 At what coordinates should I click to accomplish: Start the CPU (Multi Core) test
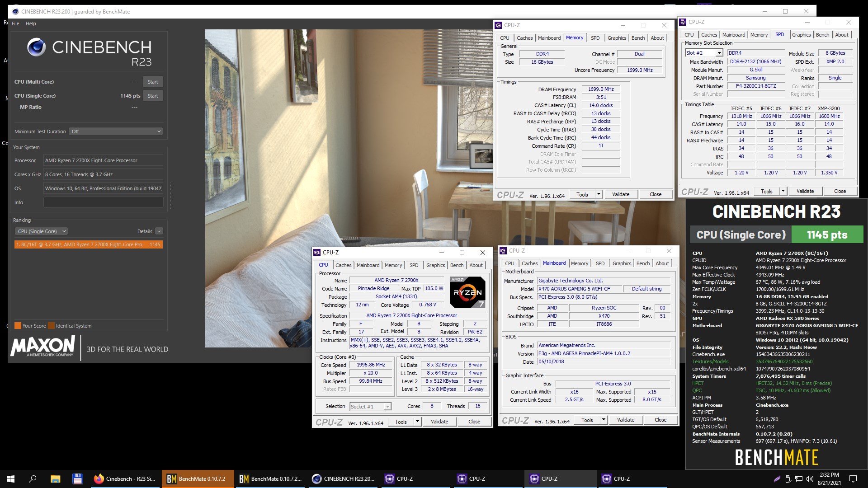click(153, 82)
